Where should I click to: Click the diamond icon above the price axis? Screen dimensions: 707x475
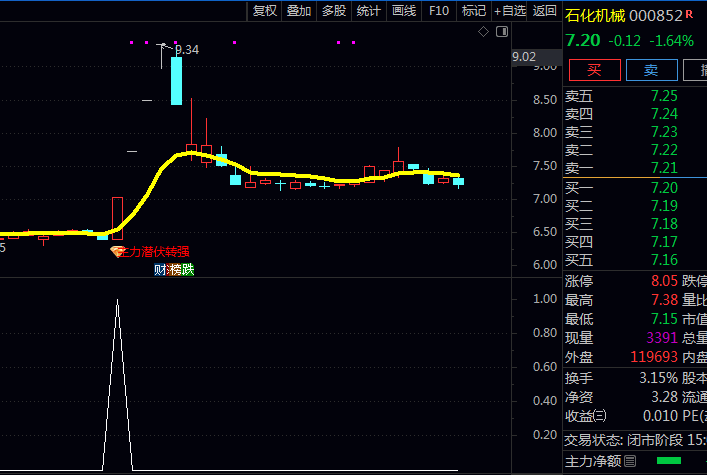pos(483,32)
